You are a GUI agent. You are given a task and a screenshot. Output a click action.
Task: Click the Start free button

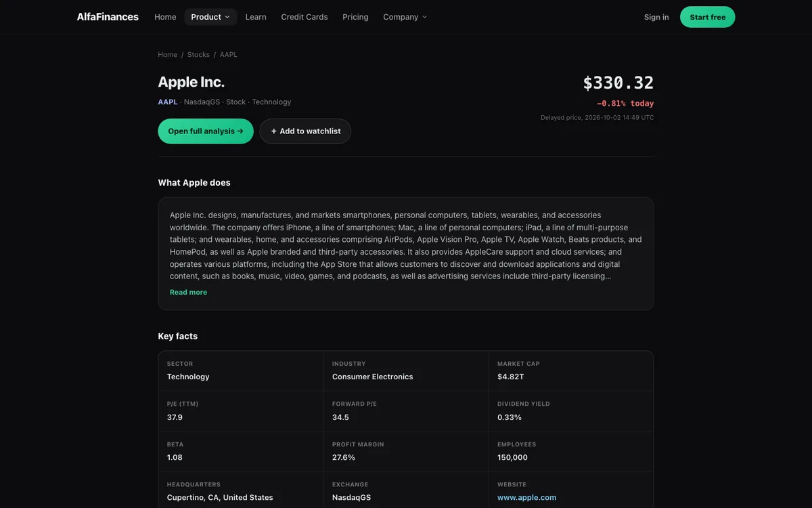coord(708,17)
